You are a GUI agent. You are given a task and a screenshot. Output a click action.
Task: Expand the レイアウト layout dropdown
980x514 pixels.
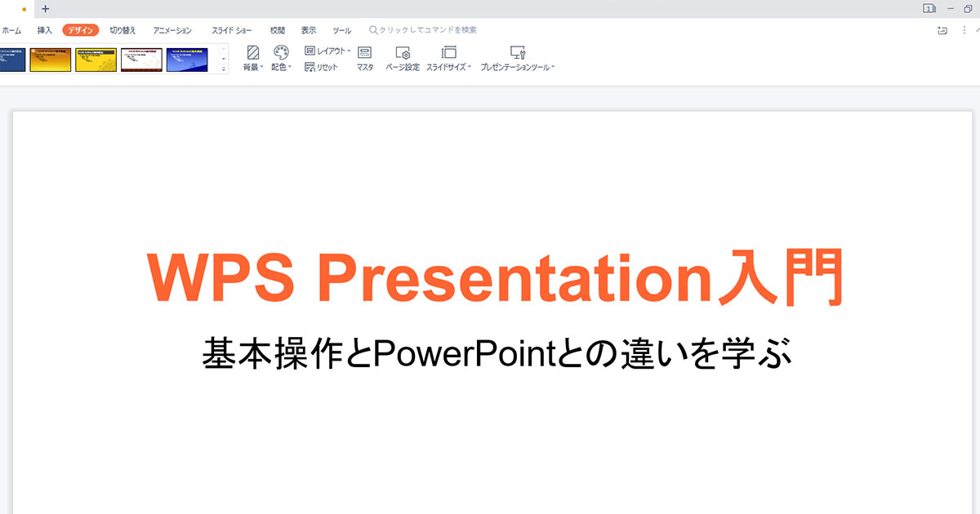tap(327, 51)
